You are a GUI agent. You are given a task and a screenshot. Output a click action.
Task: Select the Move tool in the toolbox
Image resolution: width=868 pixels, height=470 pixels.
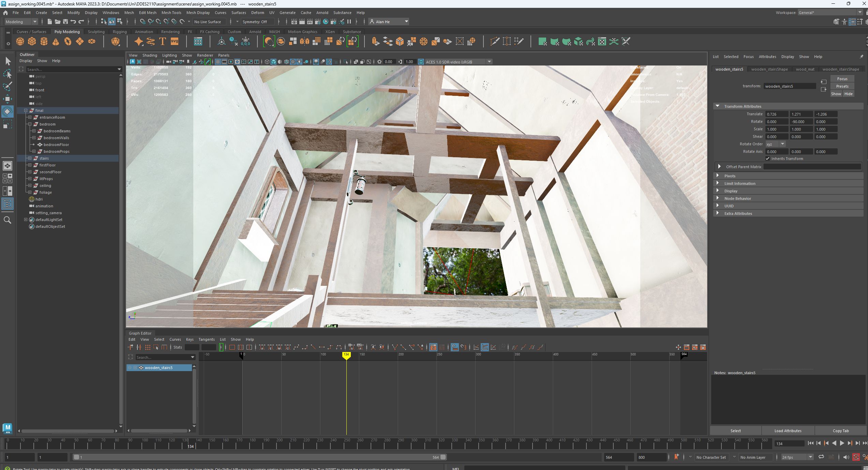pos(7,99)
